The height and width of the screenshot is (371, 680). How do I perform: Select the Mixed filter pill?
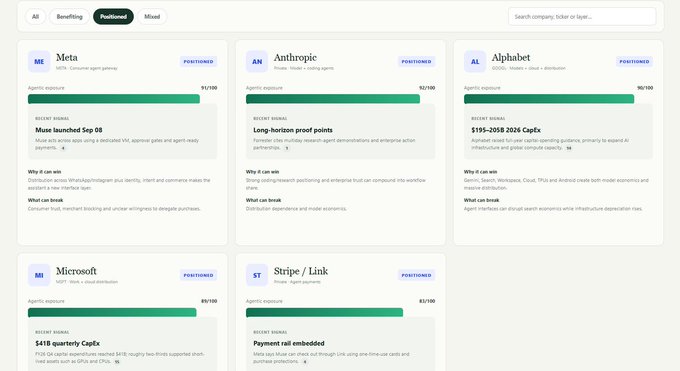pyautogui.click(x=152, y=16)
